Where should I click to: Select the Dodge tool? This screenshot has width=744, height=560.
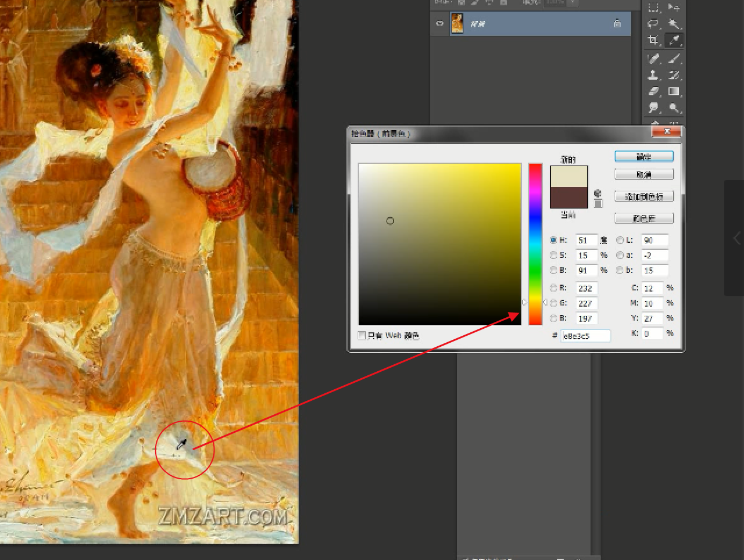[674, 107]
